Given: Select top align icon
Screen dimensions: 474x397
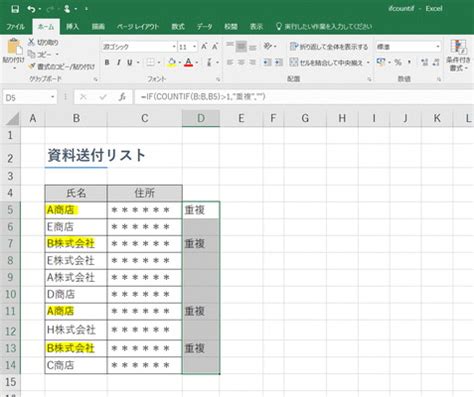Looking at the screenshot, I should pyautogui.click(x=230, y=46).
